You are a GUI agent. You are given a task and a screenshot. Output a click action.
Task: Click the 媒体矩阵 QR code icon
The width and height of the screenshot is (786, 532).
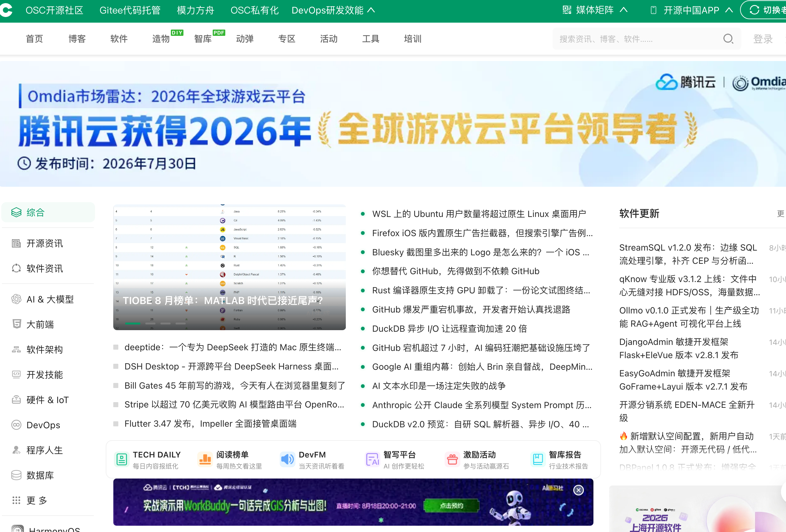coord(567,10)
